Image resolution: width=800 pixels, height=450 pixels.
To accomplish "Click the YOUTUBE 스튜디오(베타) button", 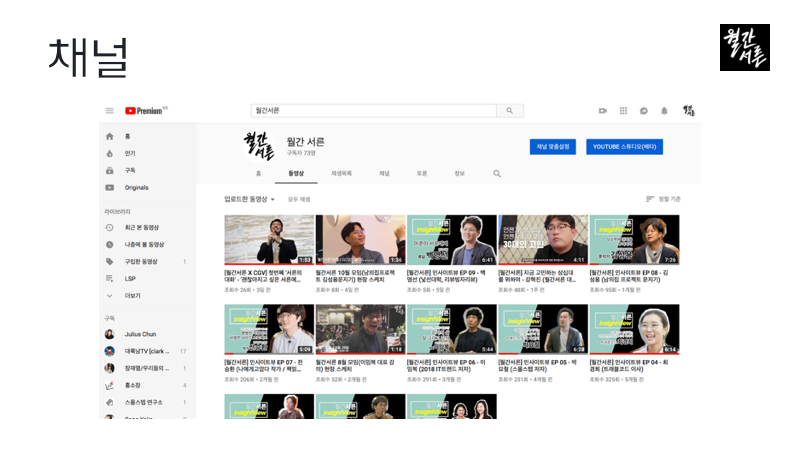I will click(624, 147).
